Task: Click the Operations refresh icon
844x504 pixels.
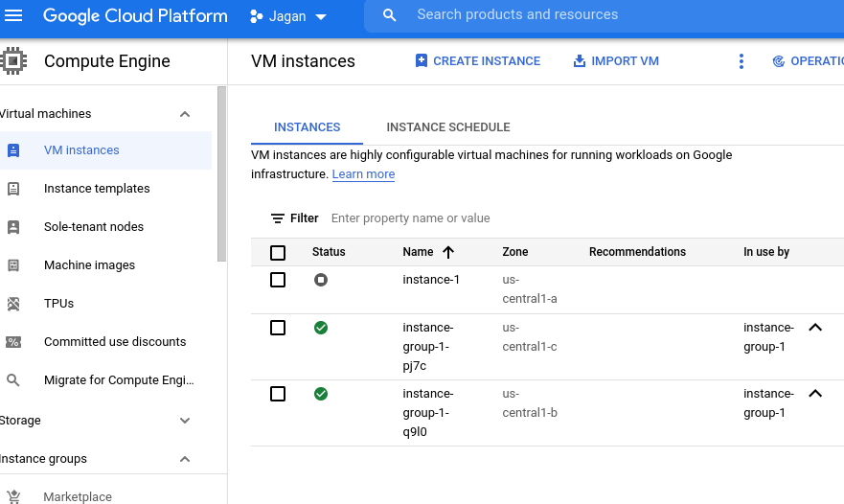Action: pyautogui.click(x=778, y=61)
